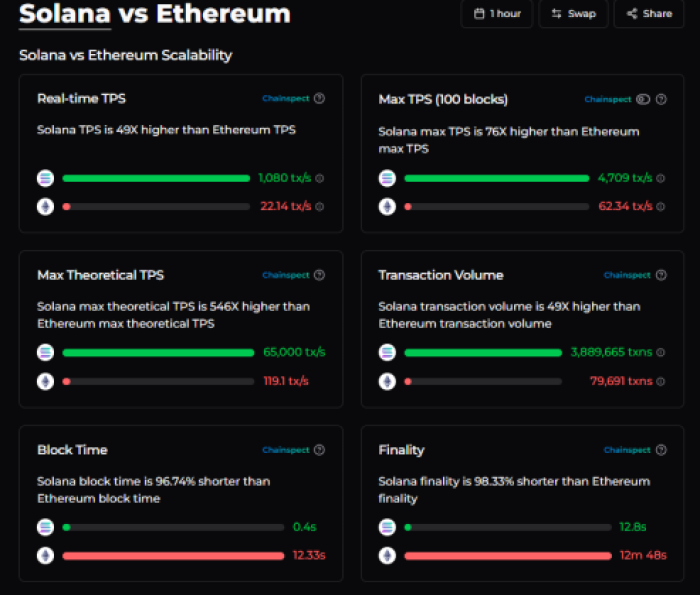Click help icon in Real-time TPS card

pyautogui.click(x=319, y=98)
